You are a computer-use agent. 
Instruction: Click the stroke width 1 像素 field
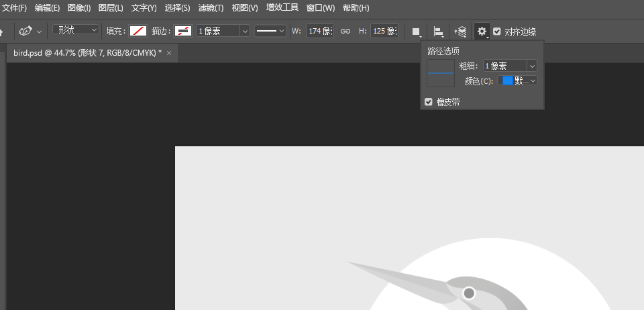click(x=217, y=31)
